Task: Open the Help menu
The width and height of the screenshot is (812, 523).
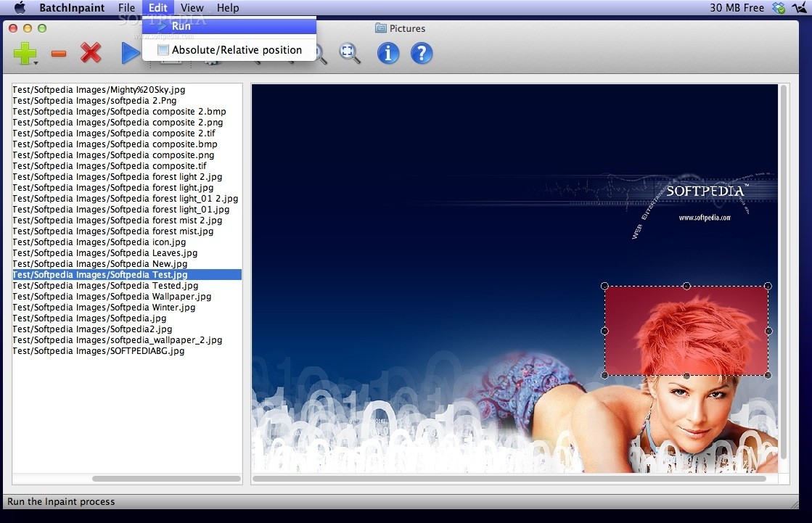Action: [228, 8]
